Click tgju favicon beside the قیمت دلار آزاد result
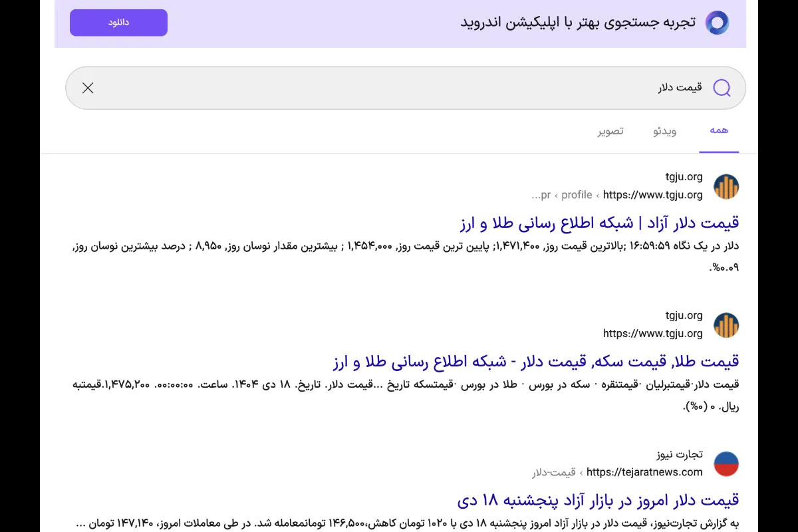The width and height of the screenshot is (798, 532). [x=726, y=187]
